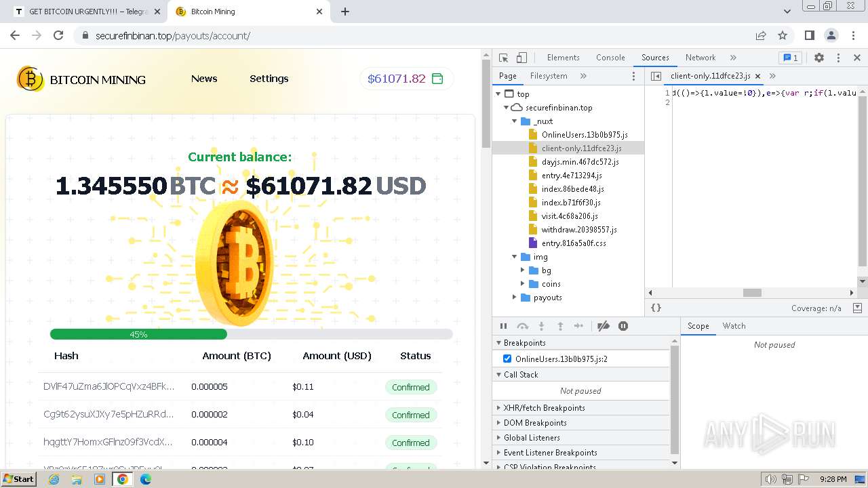Open Microsoft Edge from taskbar
Screen dimensions: 868x488
146,479
